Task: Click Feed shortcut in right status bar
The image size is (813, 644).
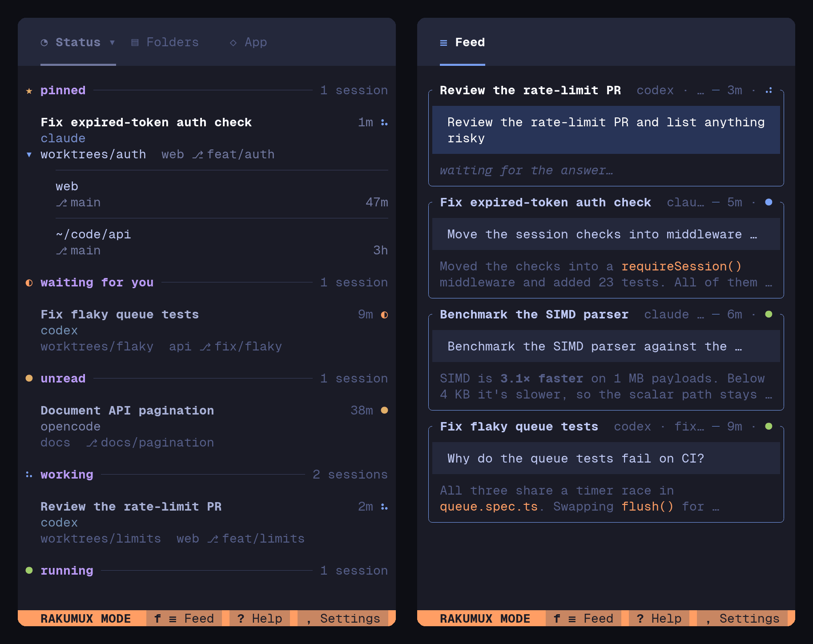Action: click(584, 619)
